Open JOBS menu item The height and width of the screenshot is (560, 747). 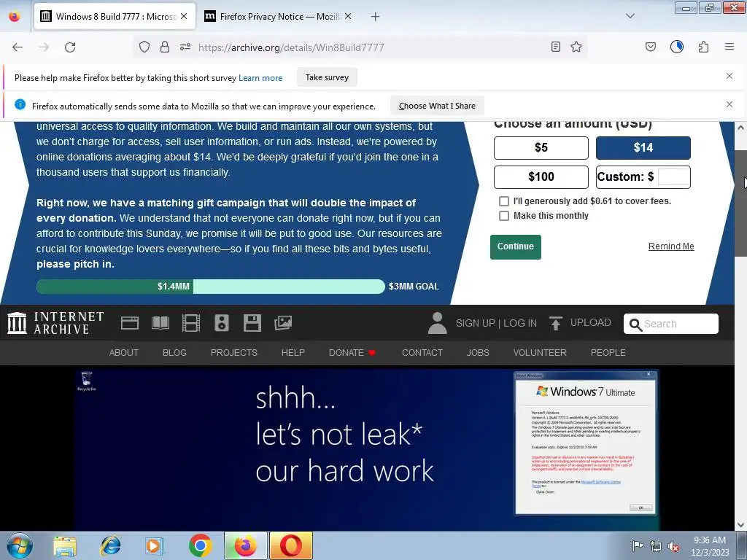click(x=478, y=352)
